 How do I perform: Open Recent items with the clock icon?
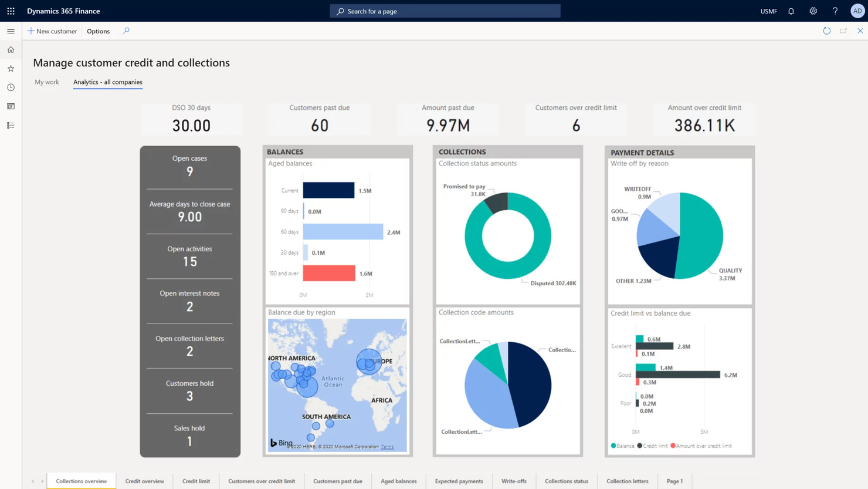click(10, 87)
